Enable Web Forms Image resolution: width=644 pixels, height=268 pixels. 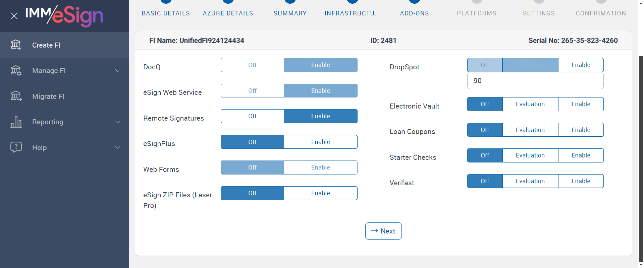[321, 167]
